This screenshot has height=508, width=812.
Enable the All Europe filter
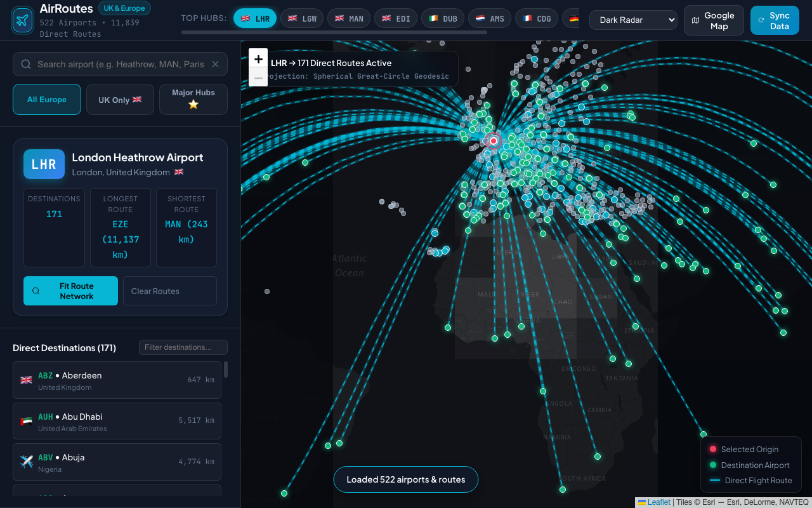pos(47,100)
